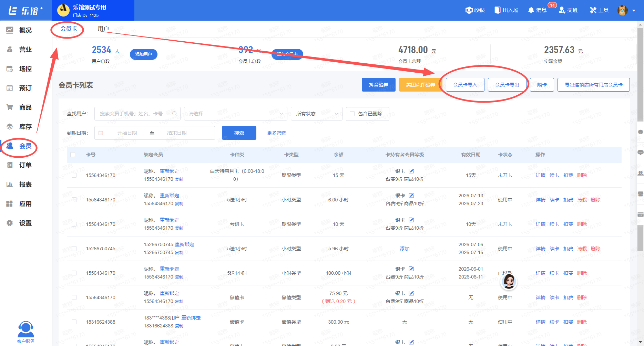This screenshot has height=346, width=644.
Task: Check the 白天特惠月卡 row checkbox
Action: point(74,175)
